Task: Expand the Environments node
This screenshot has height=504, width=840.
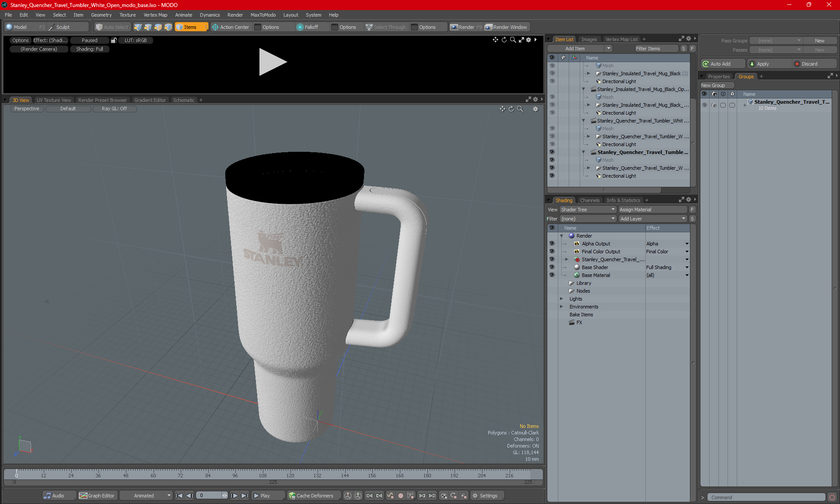Action: [562, 307]
